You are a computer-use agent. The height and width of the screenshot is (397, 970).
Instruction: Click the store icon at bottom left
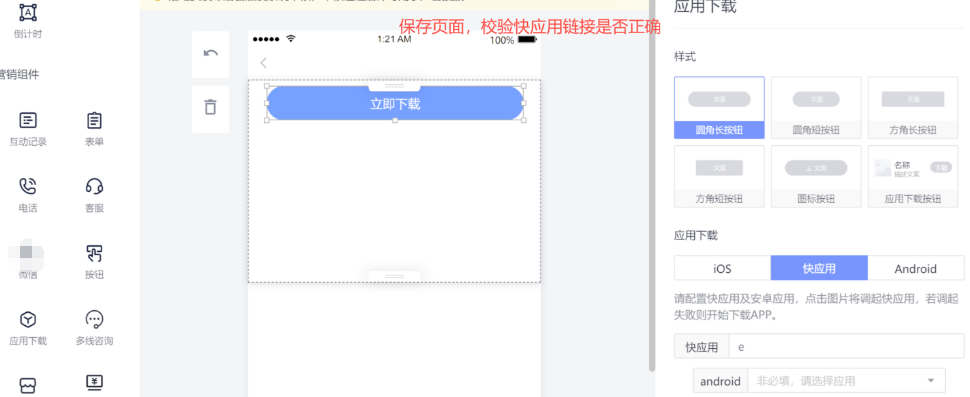[28, 385]
